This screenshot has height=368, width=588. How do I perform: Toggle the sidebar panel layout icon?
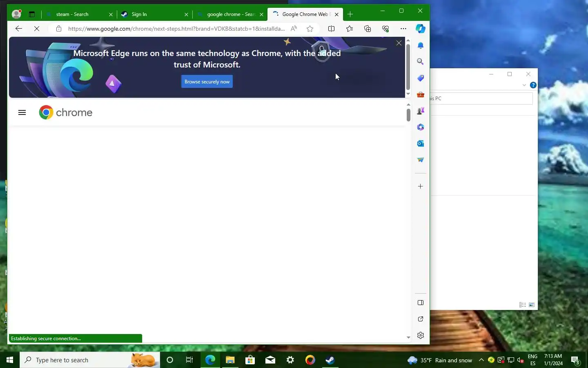point(421,303)
